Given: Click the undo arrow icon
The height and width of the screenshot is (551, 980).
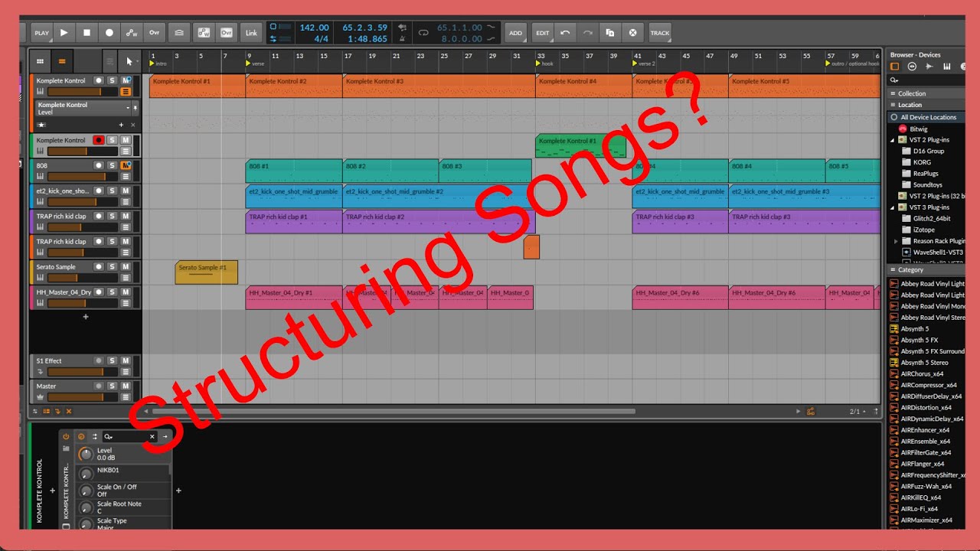Looking at the screenshot, I should click(x=565, y=33).
